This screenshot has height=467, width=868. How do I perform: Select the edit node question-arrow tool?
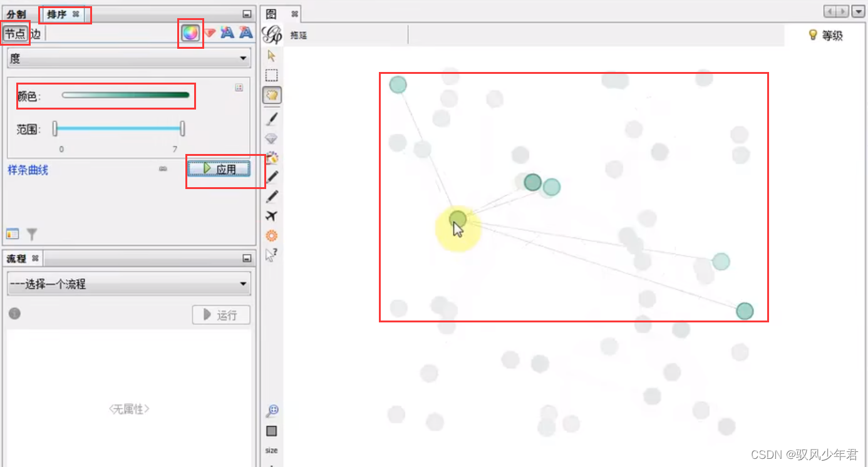click(271, 255)
